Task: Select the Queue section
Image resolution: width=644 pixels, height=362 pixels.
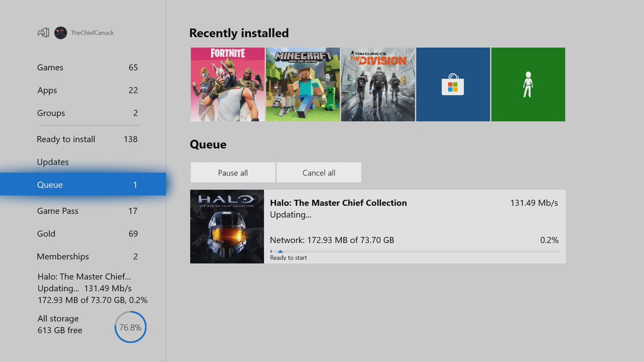Action: (83, 184)
